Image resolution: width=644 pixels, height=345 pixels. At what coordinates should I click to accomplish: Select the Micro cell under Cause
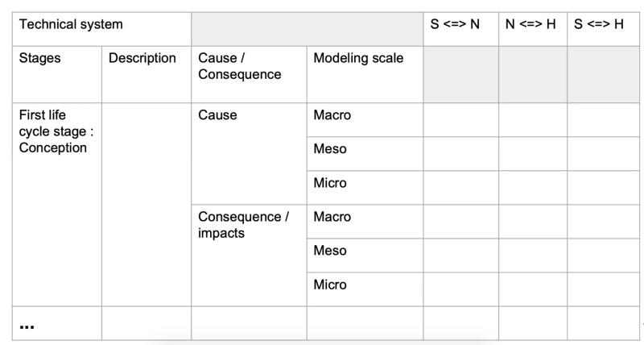pyautogui.click(x=365, y=187)
